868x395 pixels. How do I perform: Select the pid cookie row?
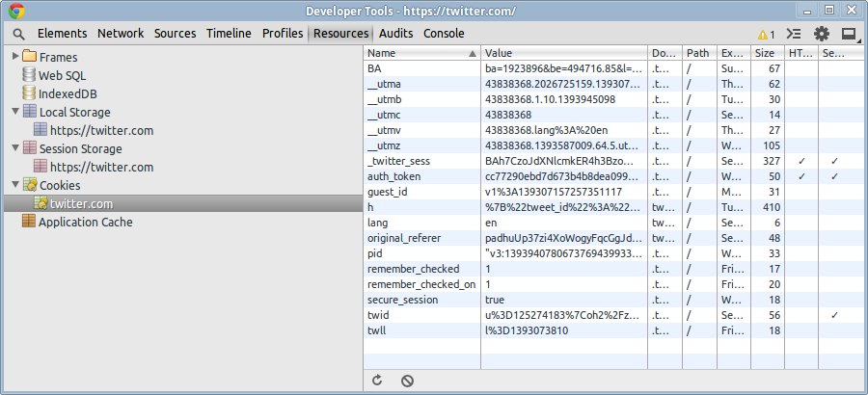click(615, 254)
